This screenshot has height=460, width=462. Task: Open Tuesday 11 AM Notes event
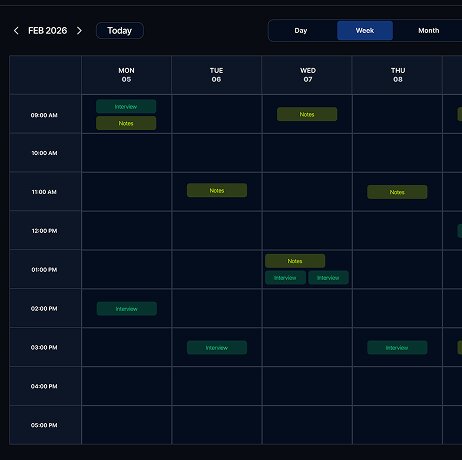click(217, 190)
